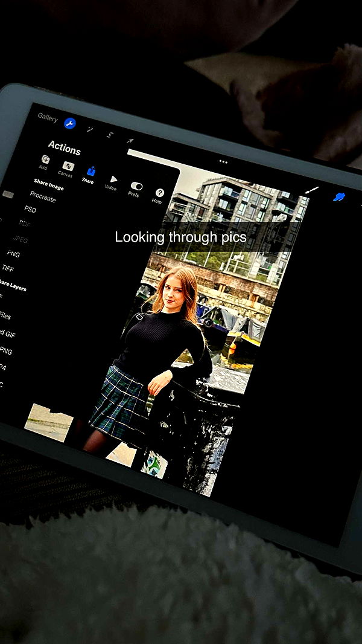Export the image as PSD
The width and height of the screenshot is (362, 644).
(30, 209)
